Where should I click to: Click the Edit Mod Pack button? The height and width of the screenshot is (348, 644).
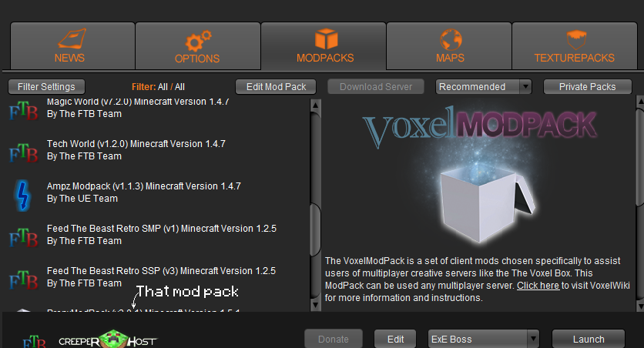coord(276,86)
